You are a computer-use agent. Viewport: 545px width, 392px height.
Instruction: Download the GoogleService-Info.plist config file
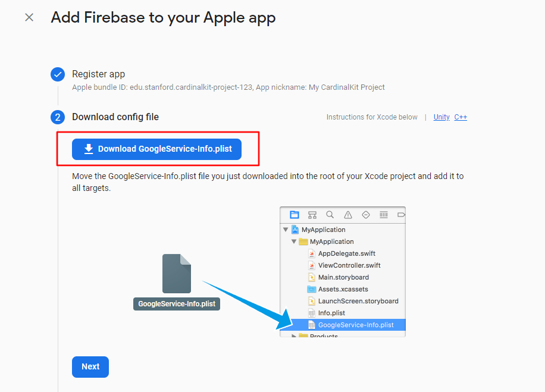pyautogui.click(x=156, y=149)
